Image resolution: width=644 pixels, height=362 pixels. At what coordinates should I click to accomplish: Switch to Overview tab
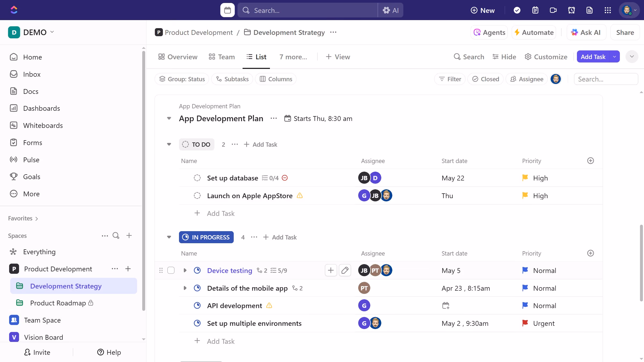click(x=178, y=57)
